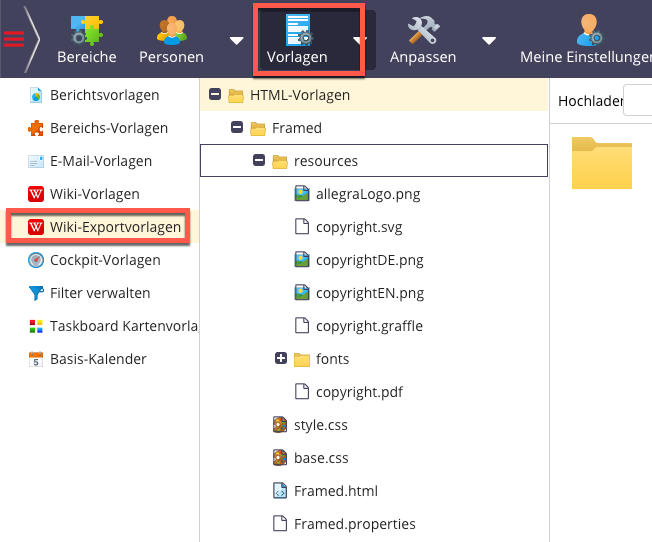
Task: Open Filter verwalten funnel icon
Action: tap(36, 293)
